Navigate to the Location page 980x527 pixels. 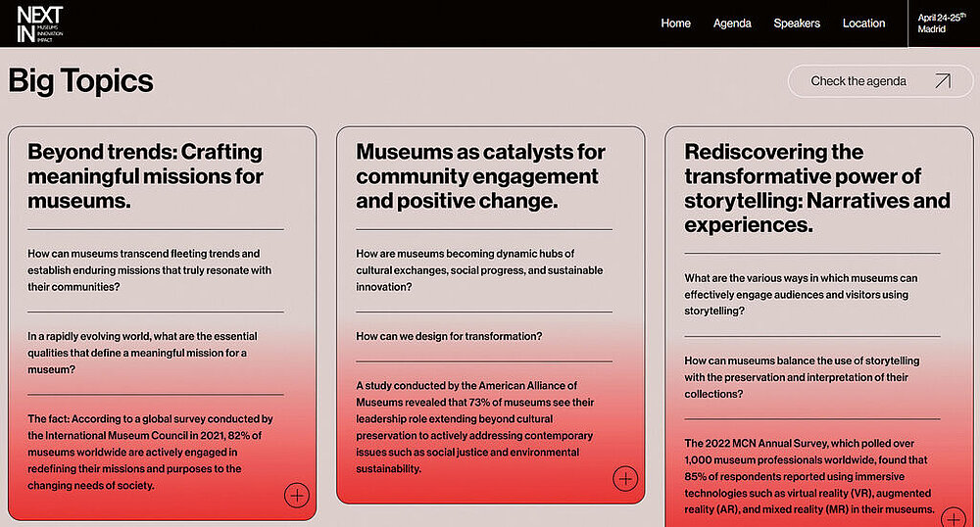(863, 24)
